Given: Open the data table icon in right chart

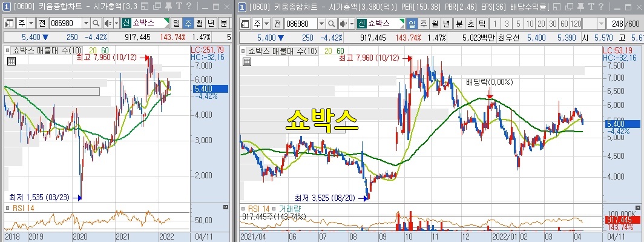Looking at the screenshot, I should [x=247, y=62].
